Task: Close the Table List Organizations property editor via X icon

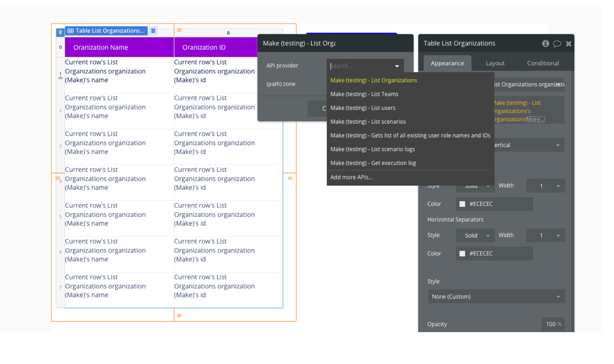Action: point(569,44)
